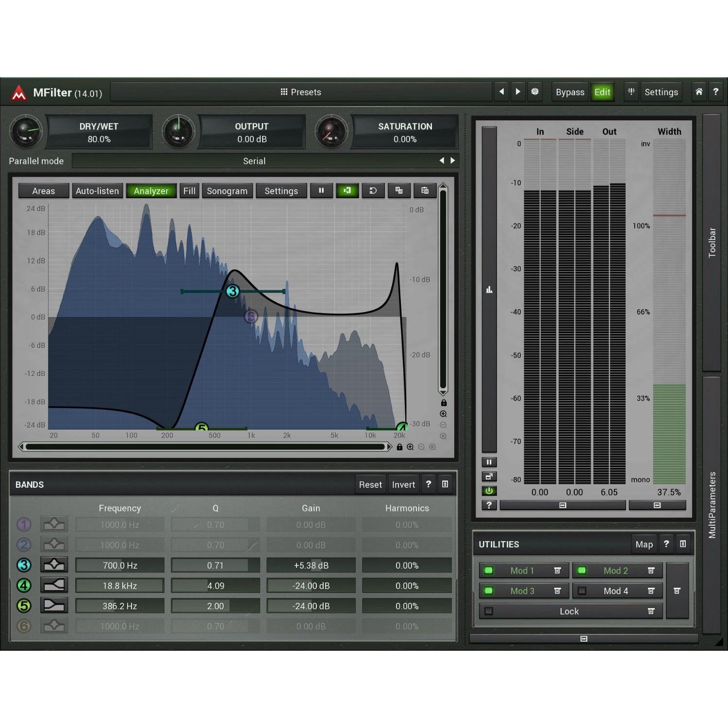Click the Mod 1 settings icon
This screenshot has width=728, height=728.
[x=557, y=571]
